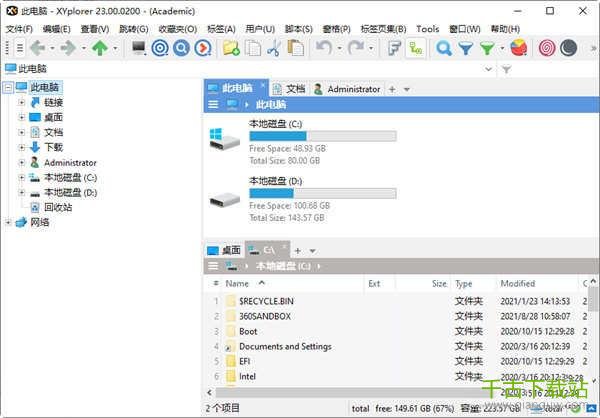Sort file list by Modified column
The width and height of the screenshot is (600, 418).
(x=518, y=284)
